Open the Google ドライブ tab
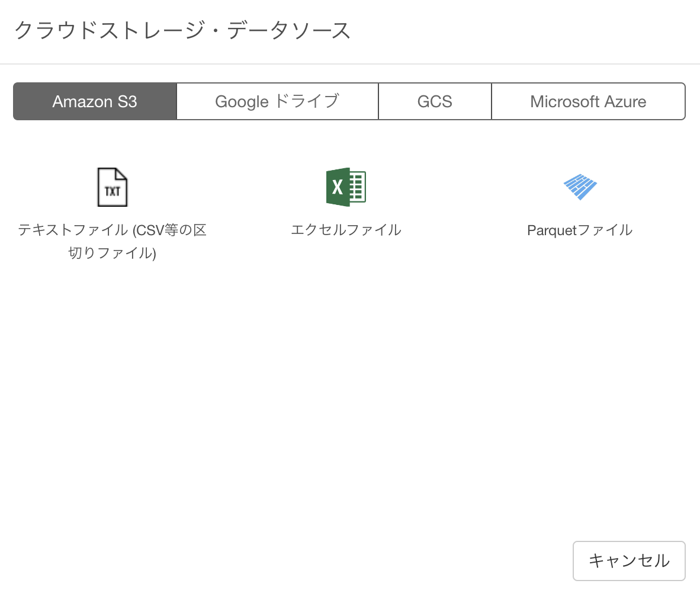The width and height of the screenshot is (700, 590). pyautogui.click(x=278, y=101)
